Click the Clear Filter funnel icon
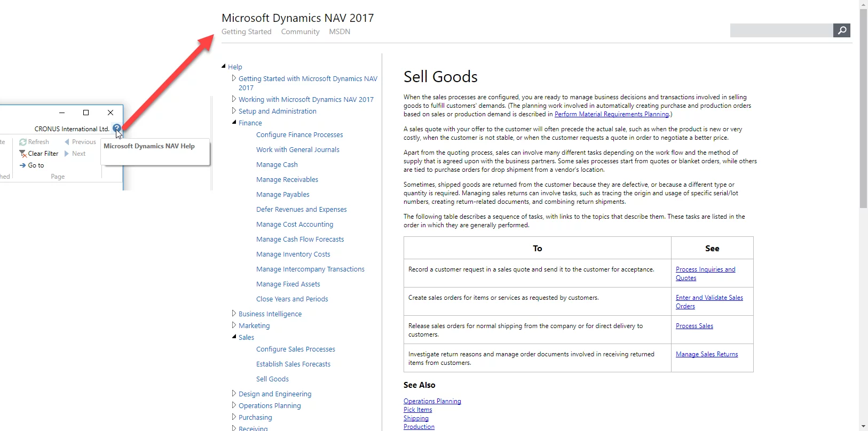This screenshot has height=431, width=868. click(23, 154)
